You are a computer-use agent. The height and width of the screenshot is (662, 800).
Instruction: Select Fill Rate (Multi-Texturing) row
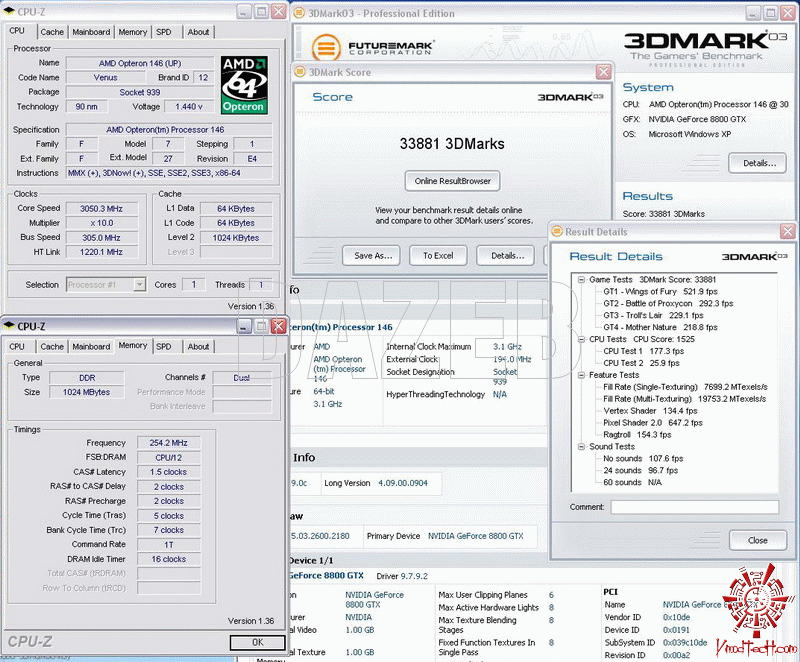(685, 399)
